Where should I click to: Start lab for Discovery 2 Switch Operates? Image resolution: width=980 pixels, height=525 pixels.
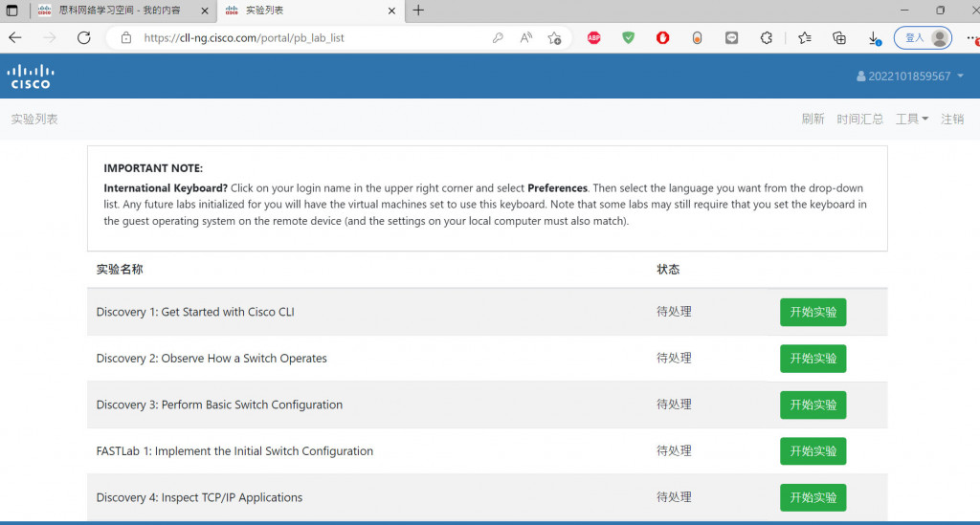(x=813, y=359)
